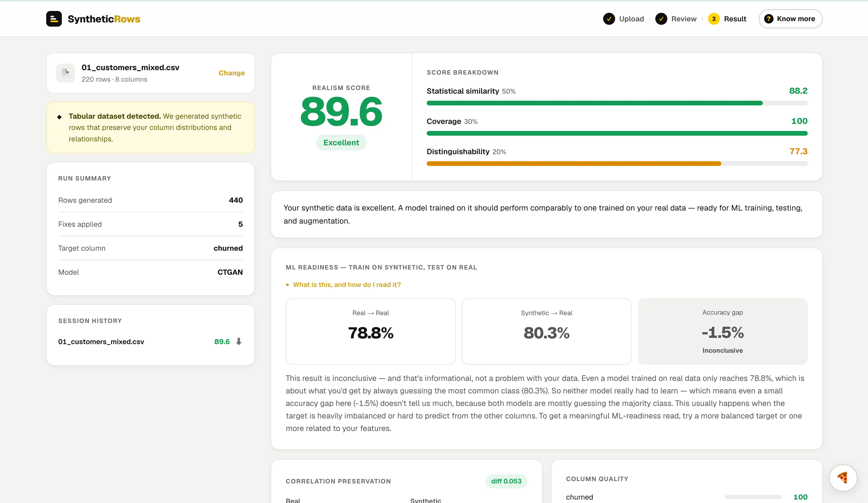The image size is (868, 503).
Task: Click the churned column quality score 100
Action: pos(800,497)
